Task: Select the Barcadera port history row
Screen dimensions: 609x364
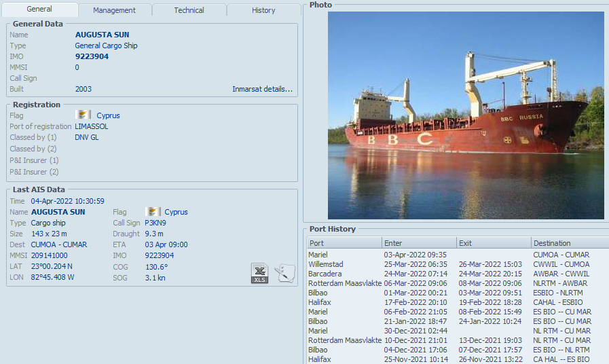Action: (x=458, y=274)
